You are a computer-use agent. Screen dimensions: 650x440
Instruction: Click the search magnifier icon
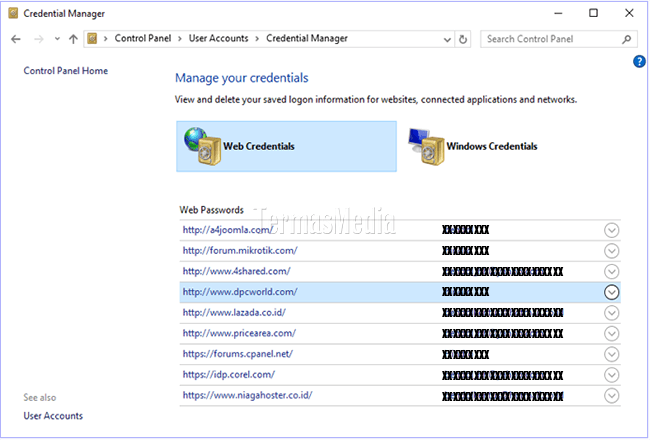pos(626,39)
